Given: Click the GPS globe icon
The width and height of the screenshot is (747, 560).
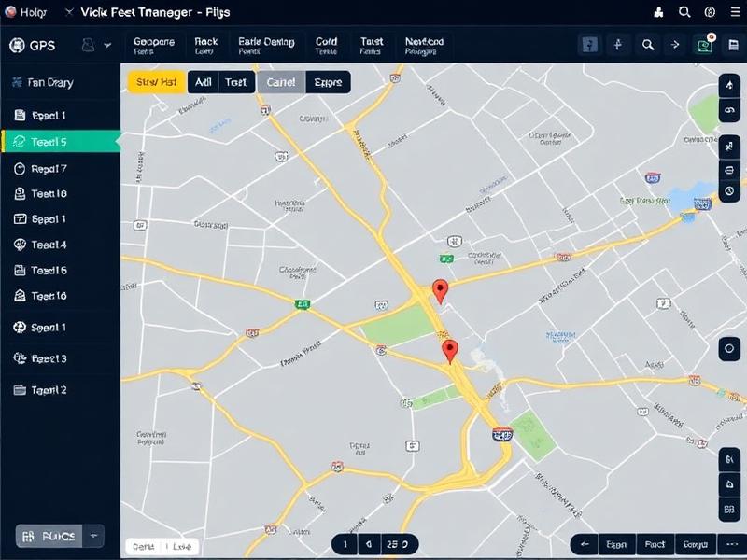Looking at the screenshot, I should (16, 45).
